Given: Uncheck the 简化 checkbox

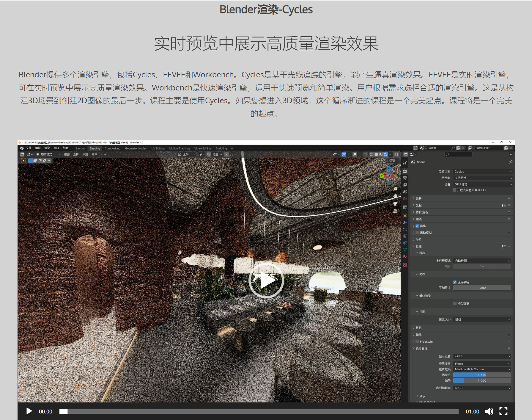Looking at the screenshot, I should [x=417, y=226].
